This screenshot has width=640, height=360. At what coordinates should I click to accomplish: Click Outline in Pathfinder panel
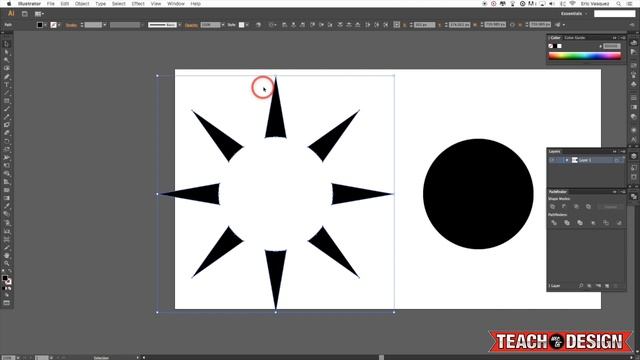(x=606, y=223)
